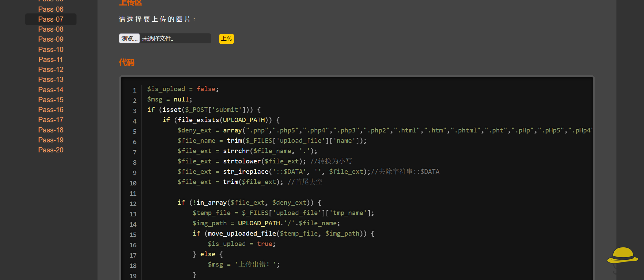Screen dimensions: 644x280
Task: Open Pass-06 in the sidebar
Action: coord(51,9)
